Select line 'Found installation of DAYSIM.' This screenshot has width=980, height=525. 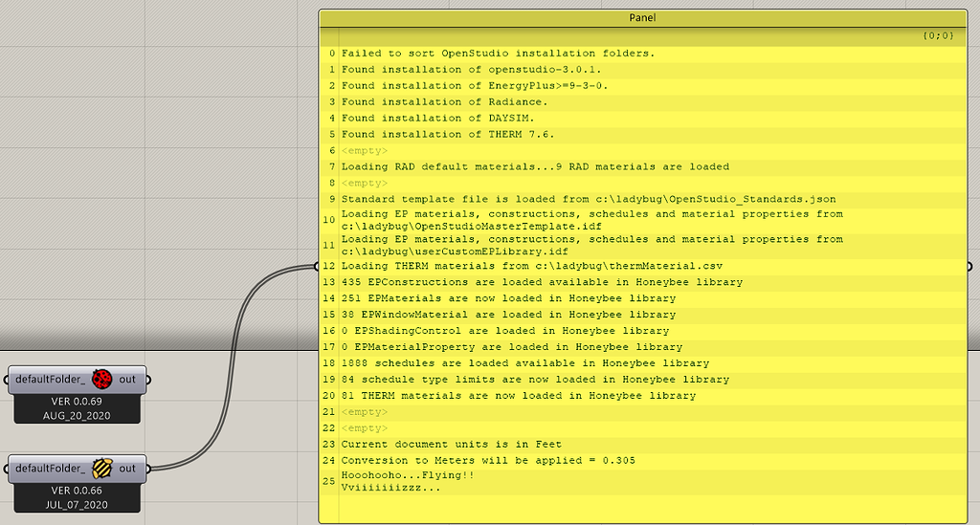[643, 119]
